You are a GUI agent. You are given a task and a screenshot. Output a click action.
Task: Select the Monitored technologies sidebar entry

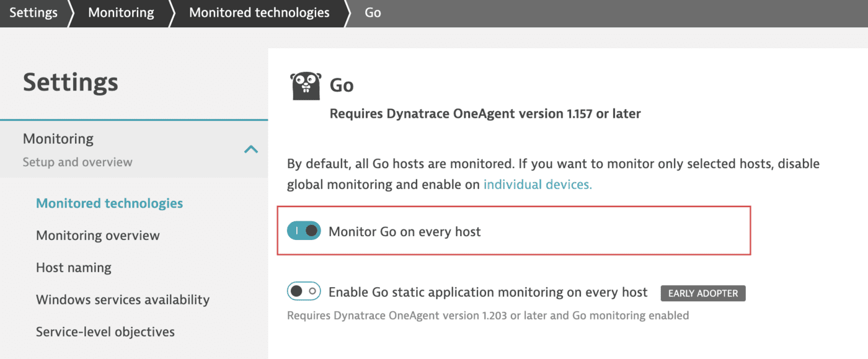pyautogui.click(x=109, y=203)
